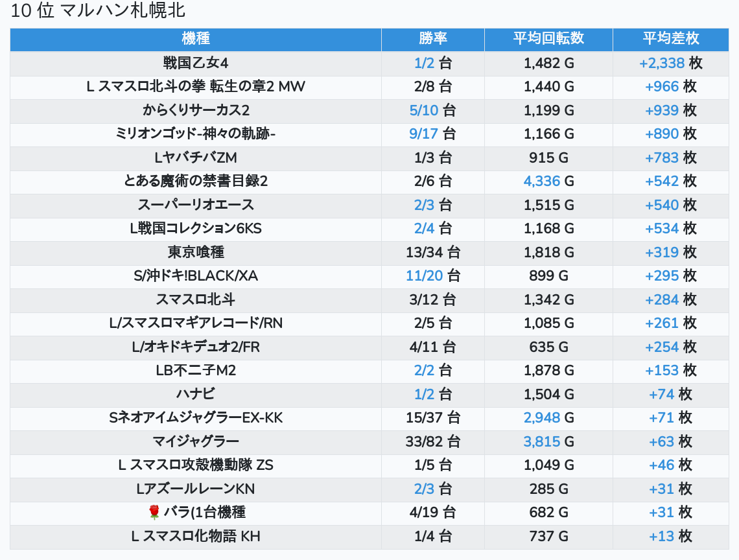Select S/沖ドキ!BLACK/XA cell
Viewport: 739px width, 560px height.
click(196, 275)
